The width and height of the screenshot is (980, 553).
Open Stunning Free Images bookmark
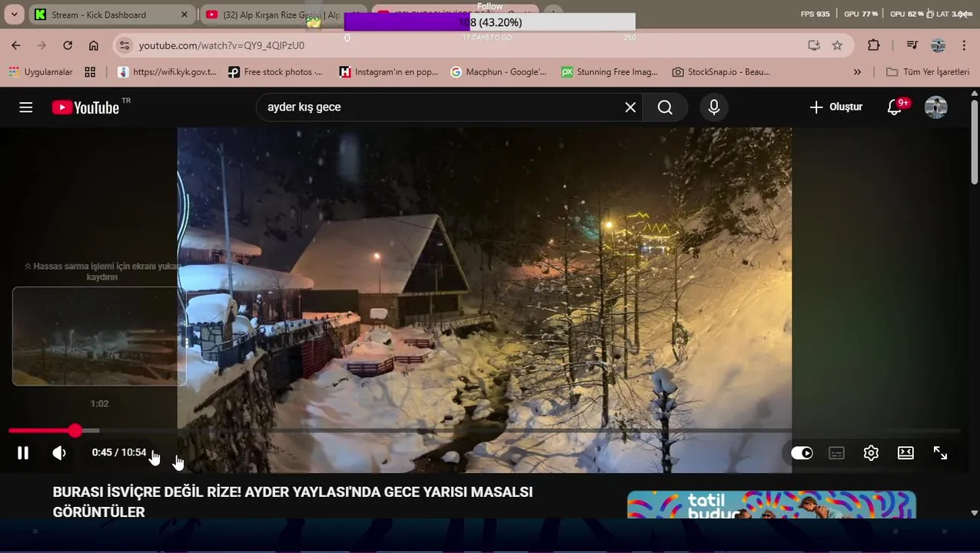point(610,71)
